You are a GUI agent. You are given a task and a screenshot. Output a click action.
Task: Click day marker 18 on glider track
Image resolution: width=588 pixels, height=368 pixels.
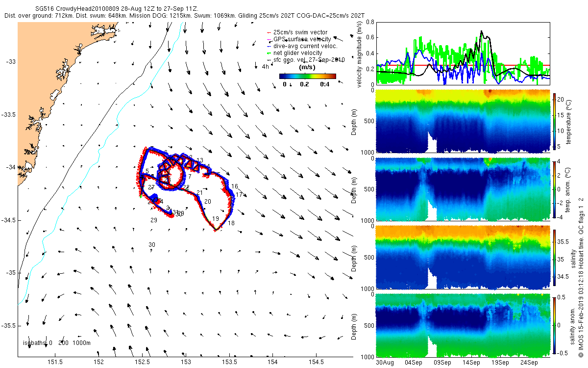click(231, 223)
